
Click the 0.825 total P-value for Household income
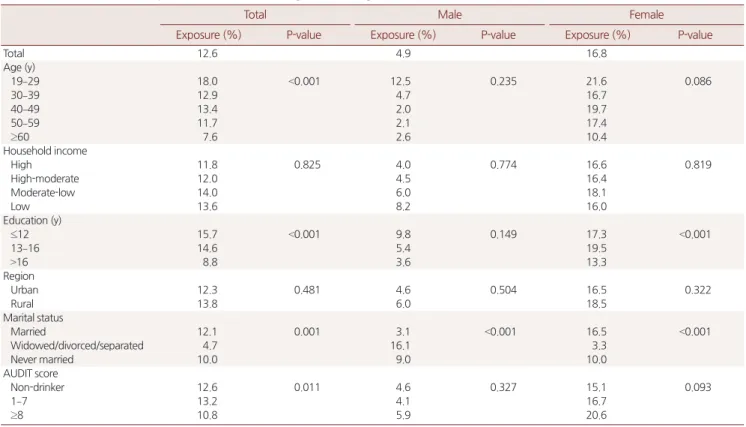pos(307,165)
